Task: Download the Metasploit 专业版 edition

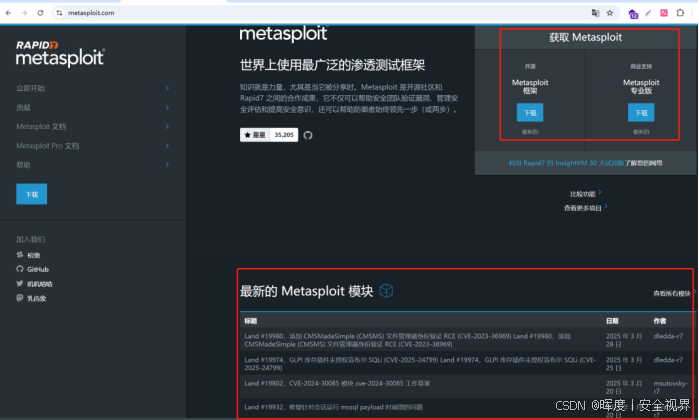Action: click(641, 113)
